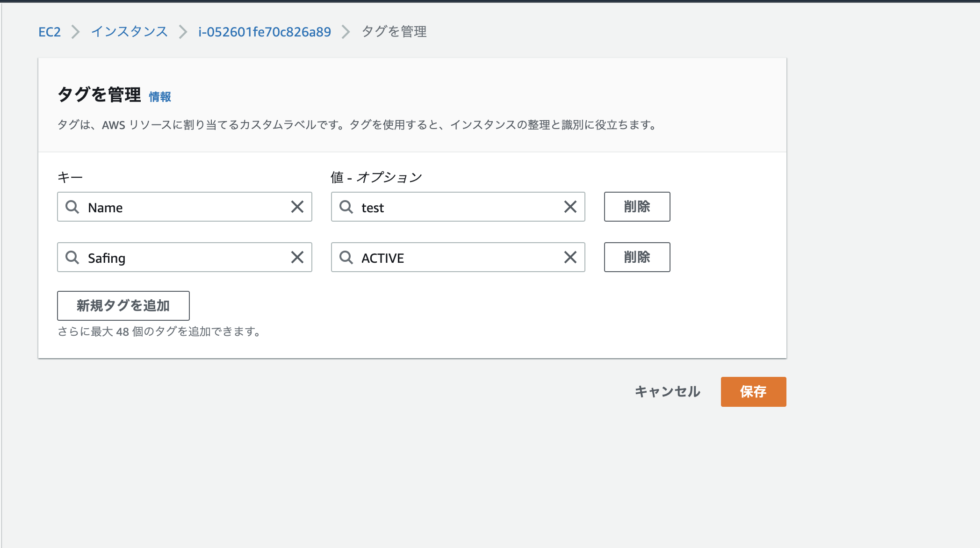The image size is (980, 548).
Task: Click search icon in ACTIVE value field
Action: coord(346,257)
